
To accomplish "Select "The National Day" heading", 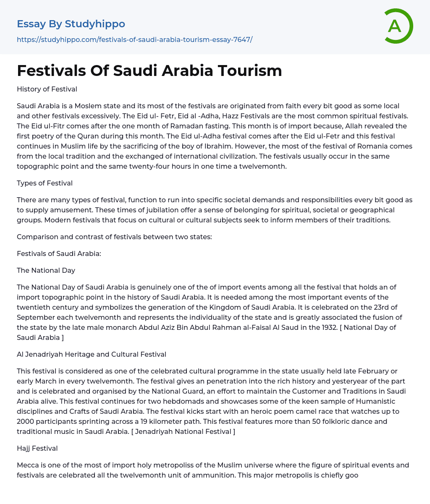I will pyautogui.click(x=46, y=270).
